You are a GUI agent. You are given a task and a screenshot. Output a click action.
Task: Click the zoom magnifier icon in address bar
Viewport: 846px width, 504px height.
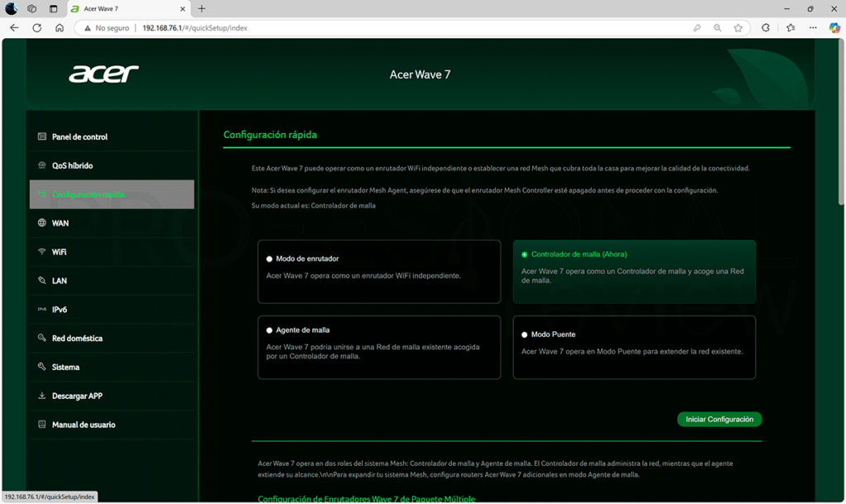[x=717, y=27]
